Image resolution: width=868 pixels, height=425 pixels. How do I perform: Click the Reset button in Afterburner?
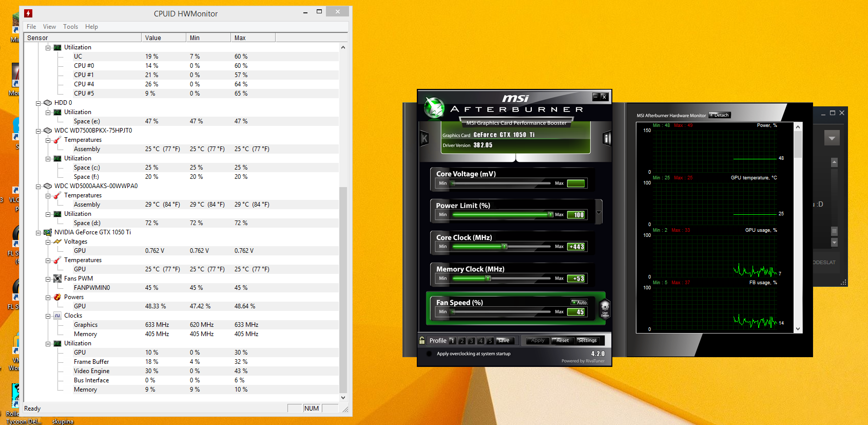[x=563, y=341]
